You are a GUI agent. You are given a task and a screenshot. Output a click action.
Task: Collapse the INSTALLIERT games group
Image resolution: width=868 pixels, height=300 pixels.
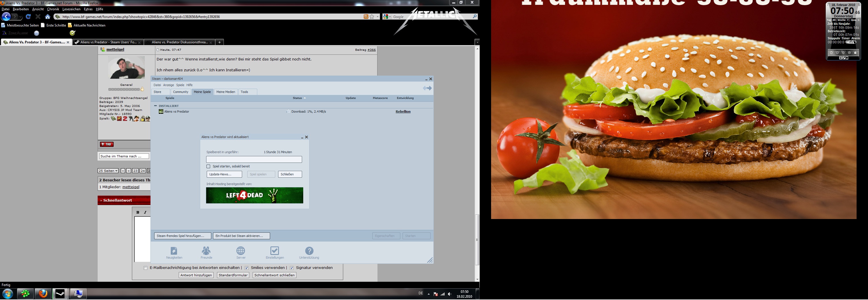point(155,106)
